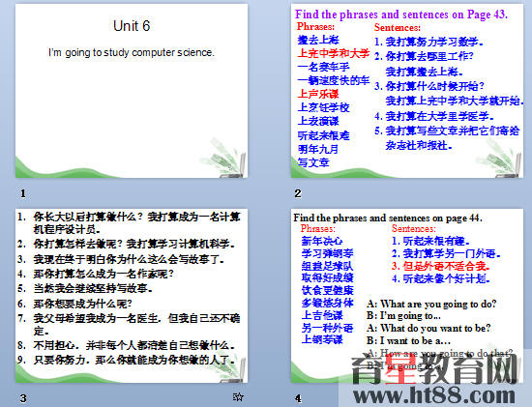Screen dimensions: 532x407
Task: Click the "Unit 6" title text
Action: (x=132, y=26)
